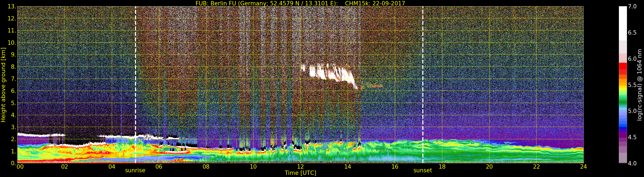Click the 'Height above ground [km]' axis label
Image resolution: width=644 pixels, height=177 pixels.
point(3,85)
